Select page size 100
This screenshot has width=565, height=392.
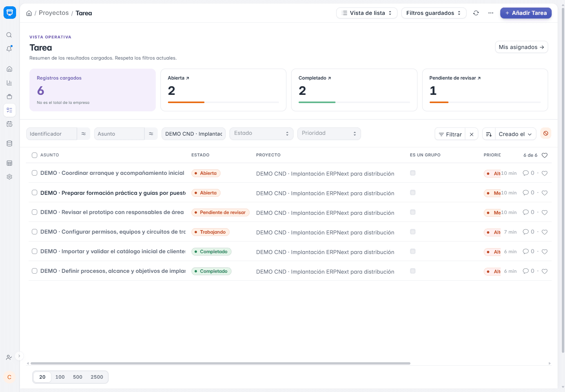coord(60,377)
